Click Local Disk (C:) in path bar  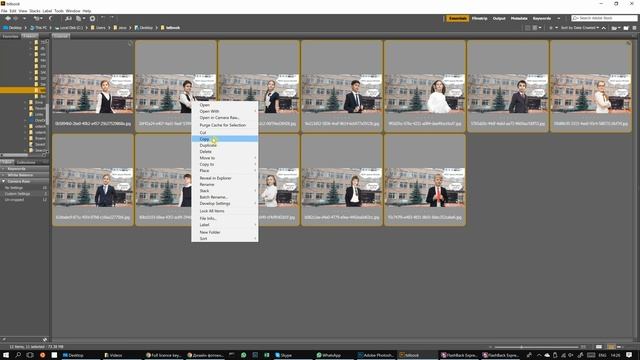(69, 28)
